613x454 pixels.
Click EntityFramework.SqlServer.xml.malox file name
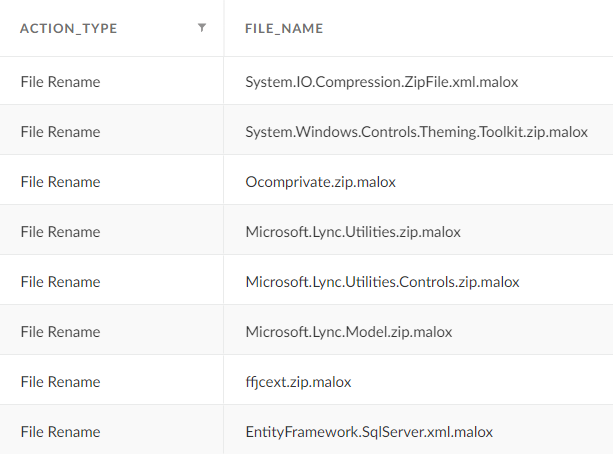pos(369,432)
